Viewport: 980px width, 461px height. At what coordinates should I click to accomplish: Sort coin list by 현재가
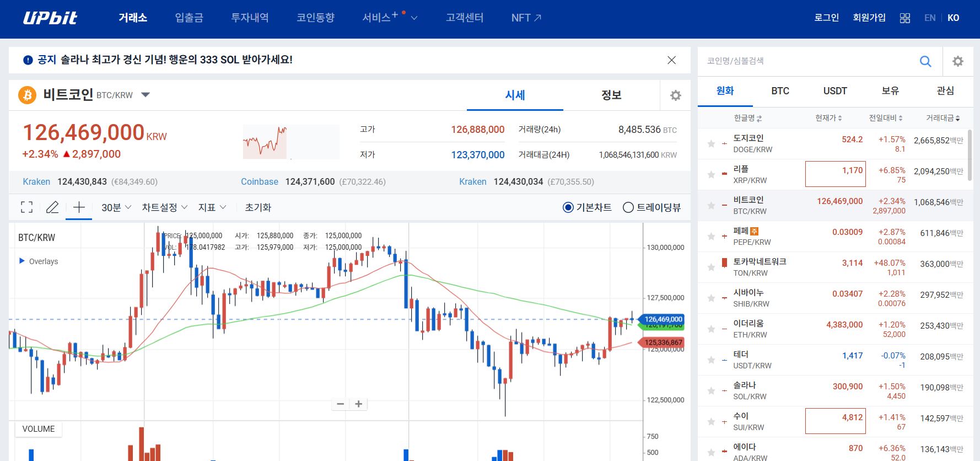tap(828, 118)
